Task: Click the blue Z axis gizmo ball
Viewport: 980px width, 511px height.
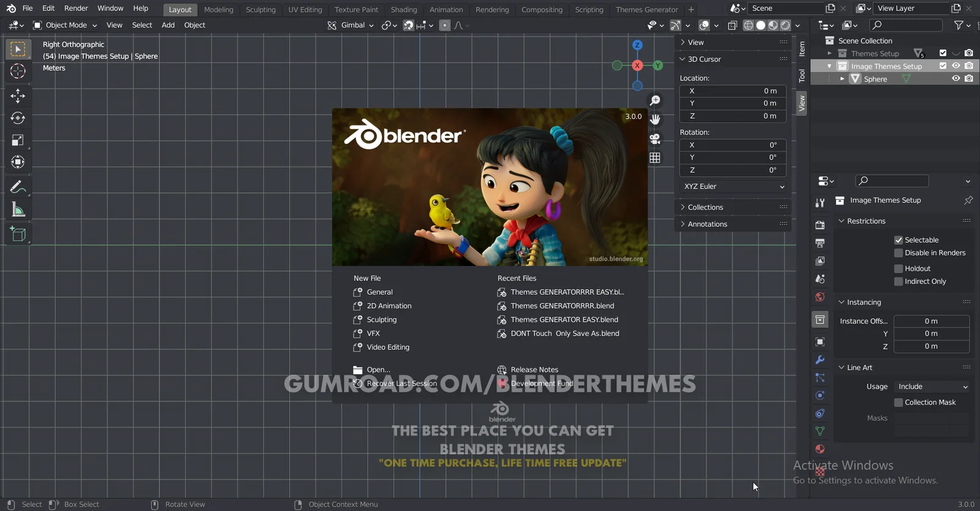Action: pyautogui.click(x=638, y=45)
